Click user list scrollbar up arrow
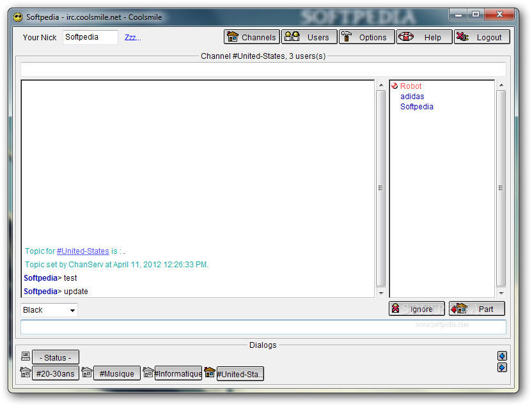The image size is (532, 406). point(501,85)
